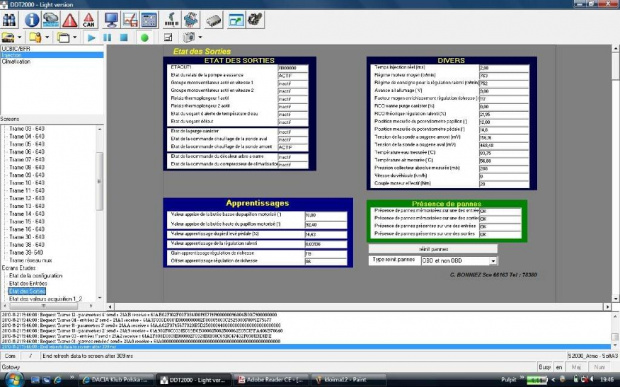This screenshot has height=387, width=620.
Task: Click the yellow car folder icon
Action: point(8,38)
